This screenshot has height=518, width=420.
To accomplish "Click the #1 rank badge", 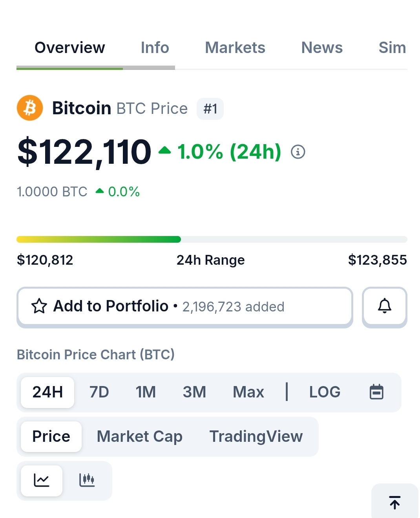I will tap(210, 109).
